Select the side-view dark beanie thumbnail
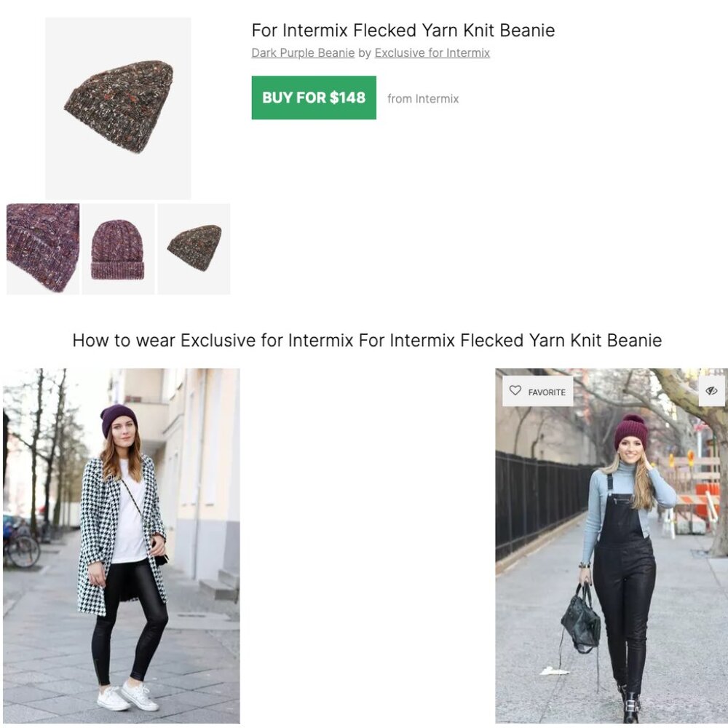Screen dimensions: 728x728 (x=194, y=248)
